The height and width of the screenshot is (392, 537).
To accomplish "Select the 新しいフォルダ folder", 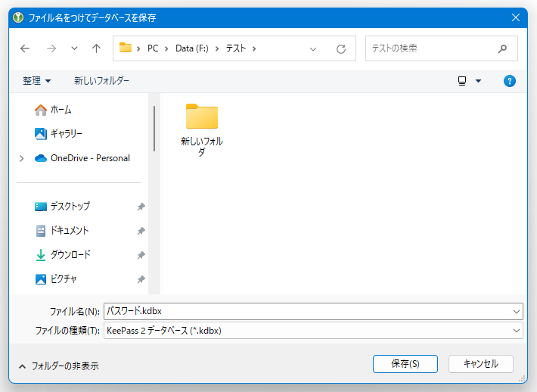I will [x=202, y=130].
